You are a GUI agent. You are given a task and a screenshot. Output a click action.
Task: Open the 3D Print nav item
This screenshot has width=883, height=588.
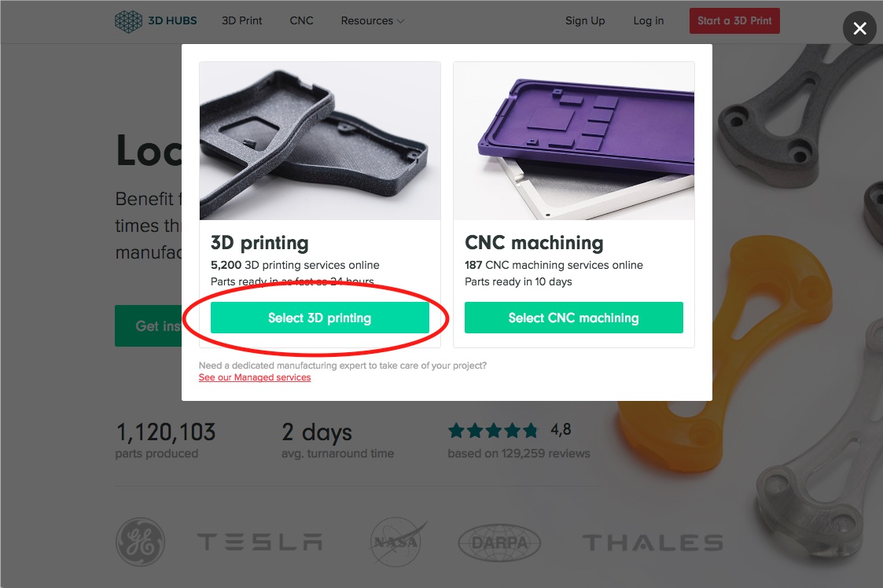tap(241, 21)
